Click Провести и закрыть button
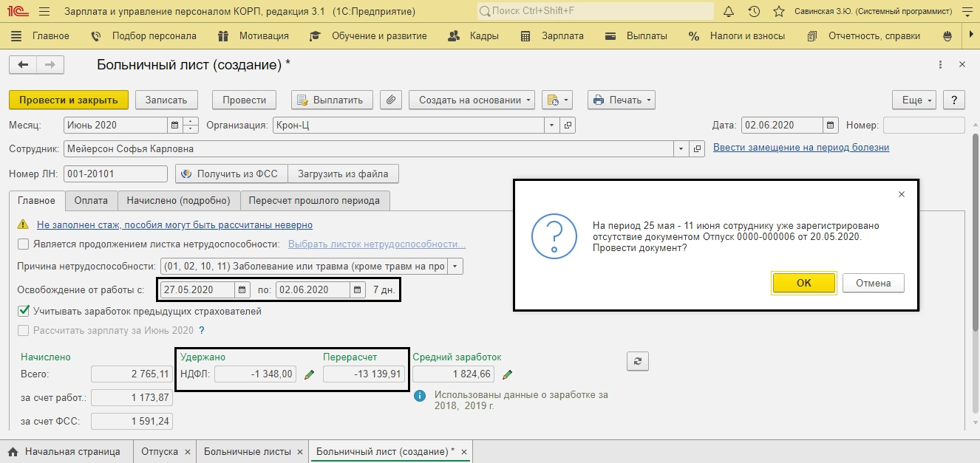Viewport: 980px width, 463px height. coord(69,100)
